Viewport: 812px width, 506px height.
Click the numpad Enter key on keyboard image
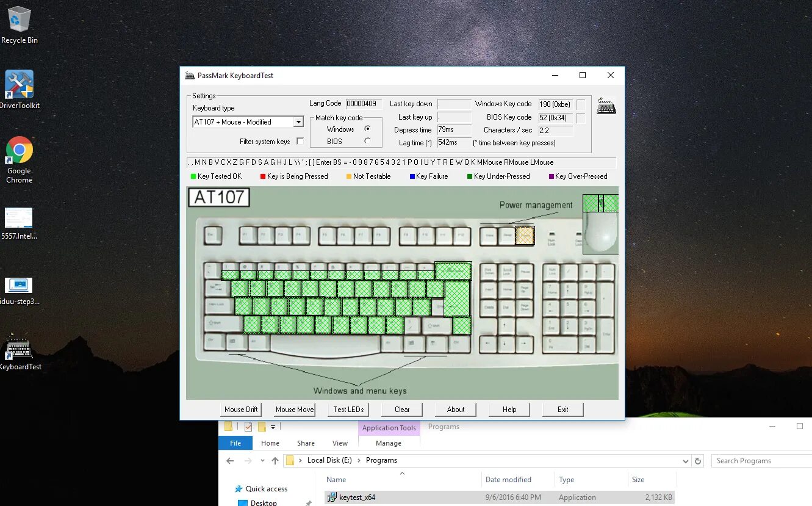point(606,334)
